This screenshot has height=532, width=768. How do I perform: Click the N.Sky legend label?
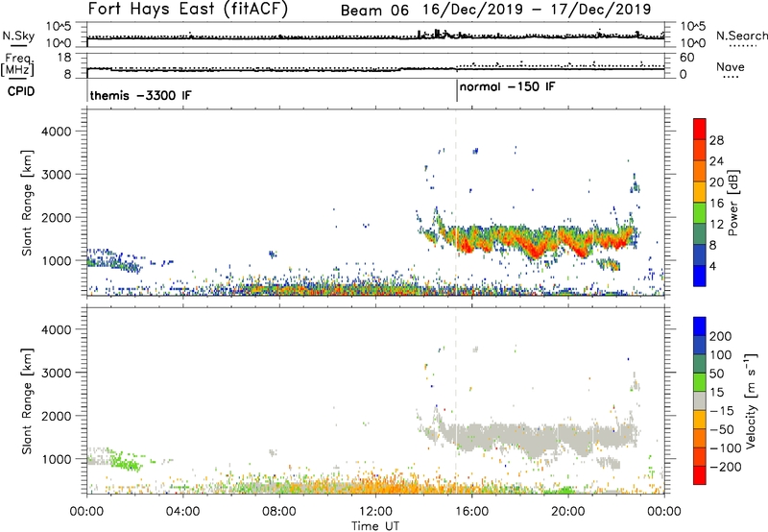[18, 36]
